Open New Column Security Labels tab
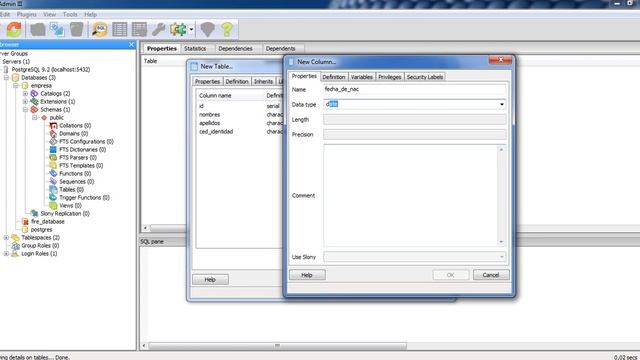Image resolution: width=640 pixels, height=360 pixels. 425,77
